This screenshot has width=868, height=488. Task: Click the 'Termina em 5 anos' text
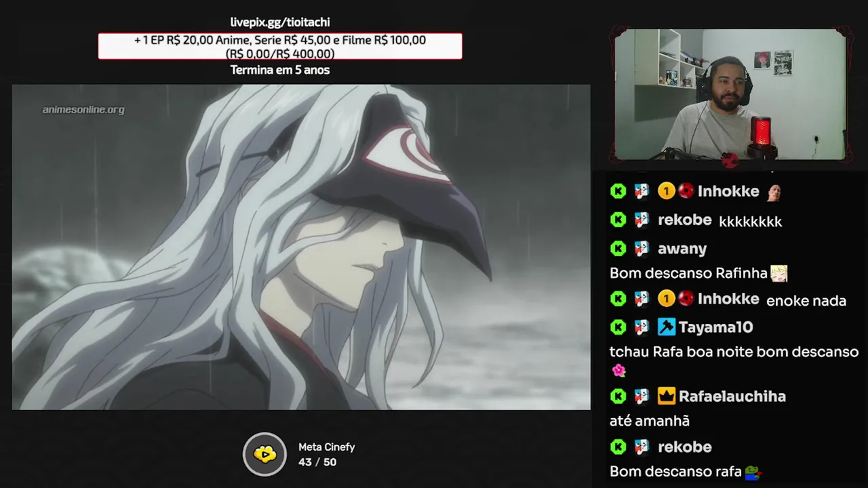point(280,70)
